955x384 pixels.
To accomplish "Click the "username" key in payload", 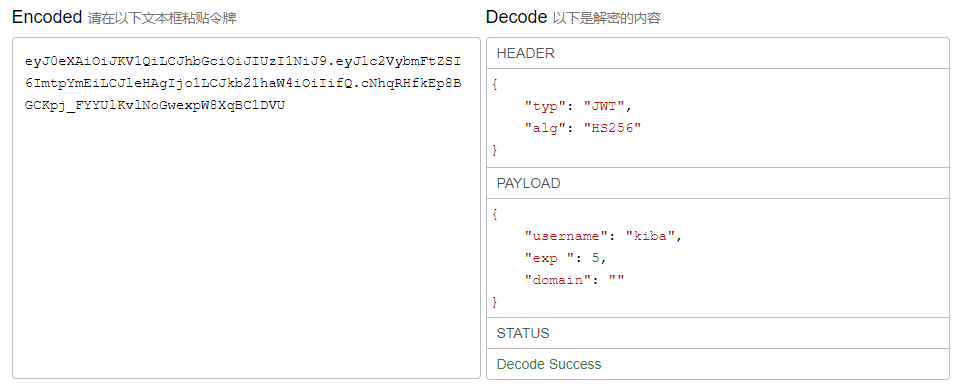I will coord(562,236).
